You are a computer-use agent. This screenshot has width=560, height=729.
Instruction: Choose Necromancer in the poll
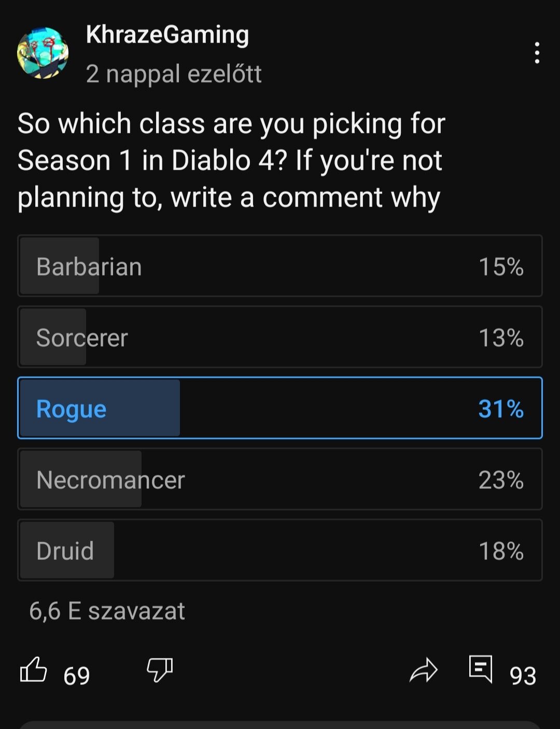280,479
